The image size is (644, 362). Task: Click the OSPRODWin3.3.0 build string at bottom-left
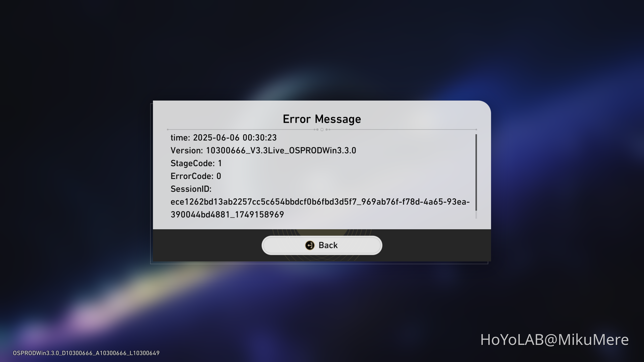[x=86, y=353]
